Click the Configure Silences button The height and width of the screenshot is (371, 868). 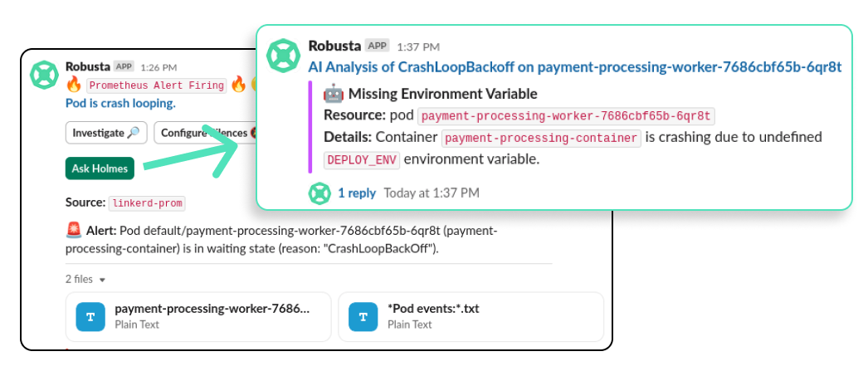click(205, 133)
